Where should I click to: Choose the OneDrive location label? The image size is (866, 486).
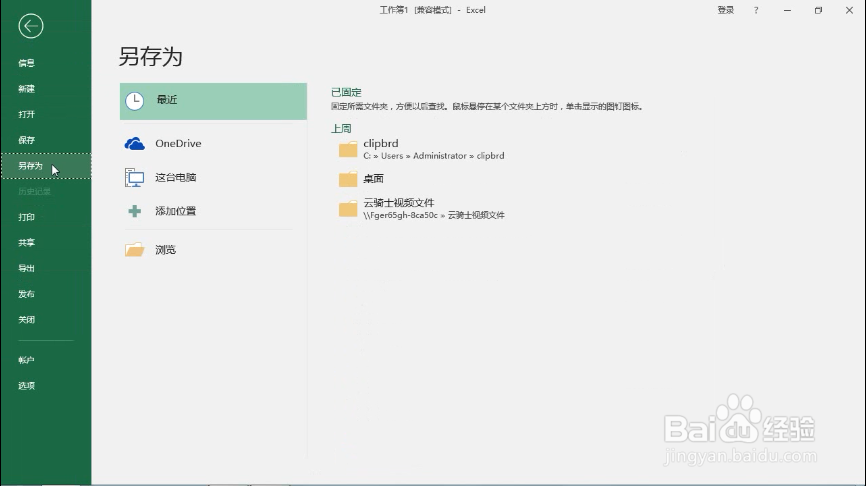pos(178,144)
